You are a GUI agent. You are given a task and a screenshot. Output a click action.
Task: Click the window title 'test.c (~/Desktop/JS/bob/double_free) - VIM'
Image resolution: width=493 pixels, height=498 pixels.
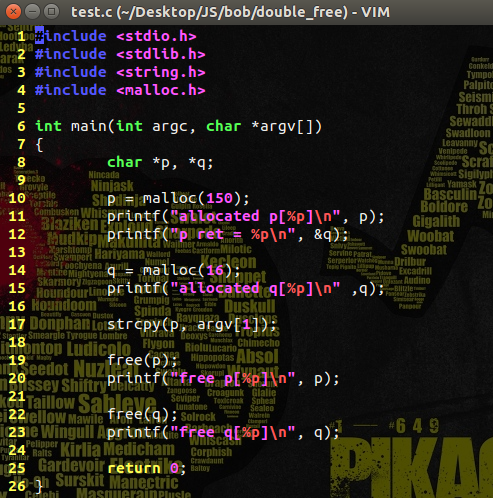click(230, 12)
